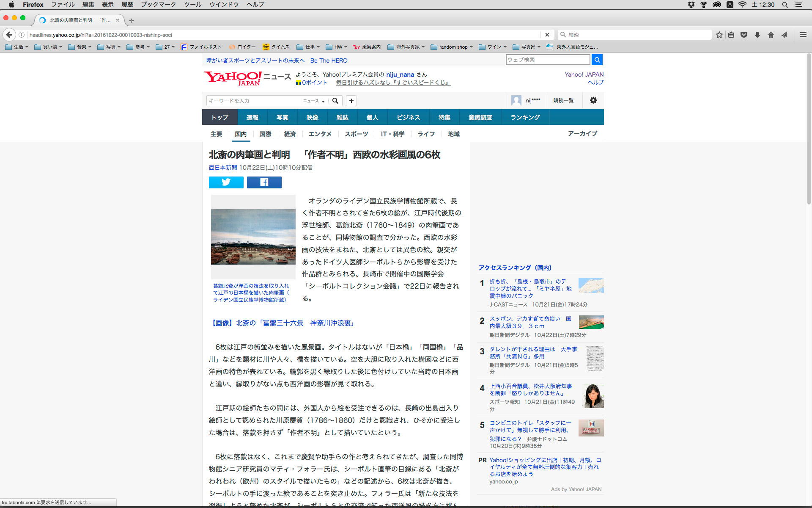Share article via Facebook button
Viewport: 812px width, 508px height.
coord(264,182)
